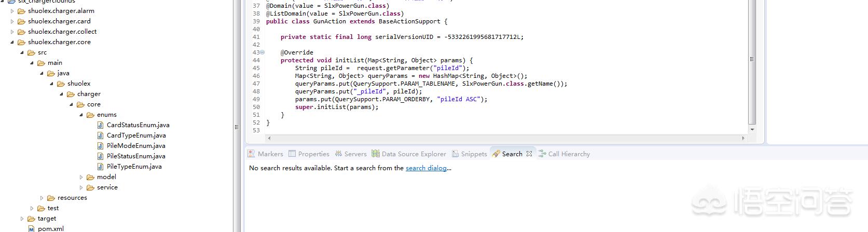Select pom.xml in the project tree
The width and height of the screenshot is (868, 232).
pyautogui.click(x=51, y=228)
